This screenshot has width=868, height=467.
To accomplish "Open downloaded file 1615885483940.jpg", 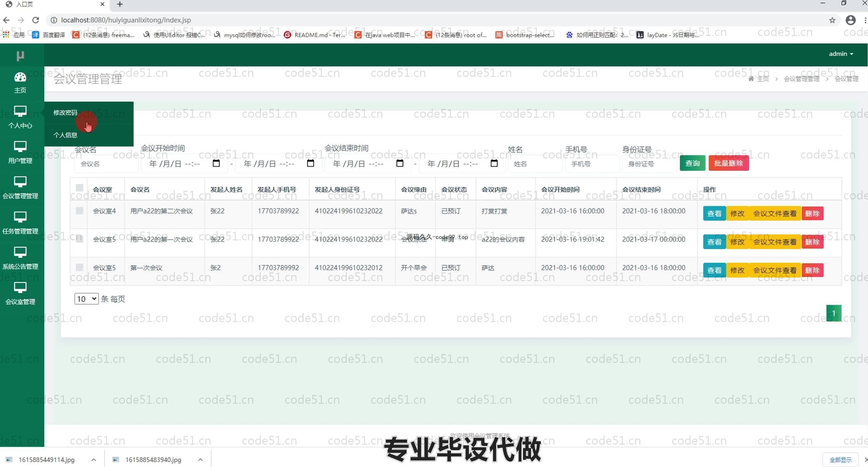I will (x=153, y=460).
